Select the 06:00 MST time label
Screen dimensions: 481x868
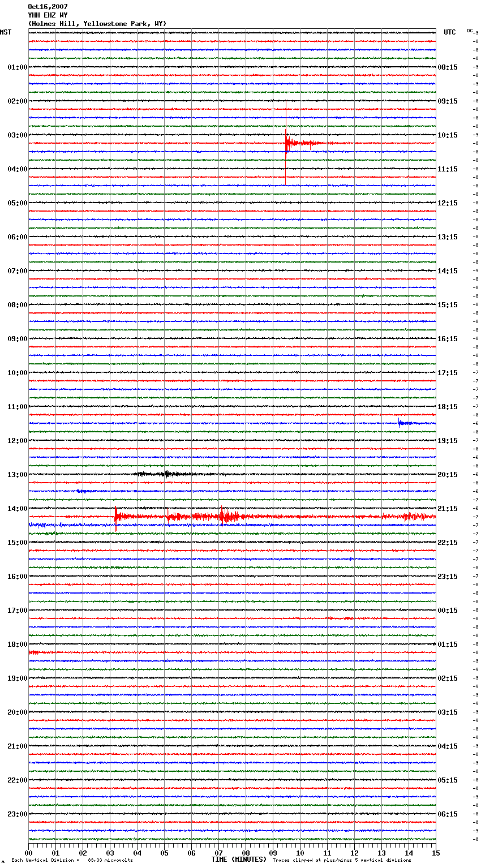click(x=17, y=237)
